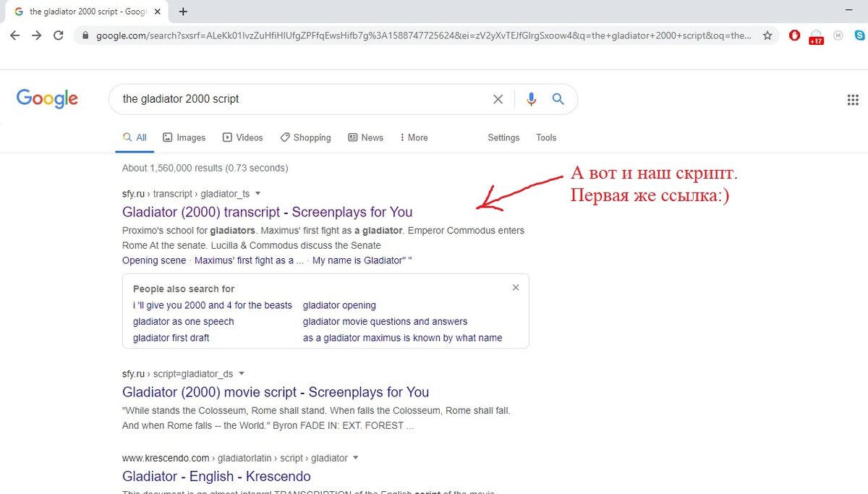Open Maximus' first fight as a sitelink
The width and height of the screenshot is (868, 494).
click(x=249, y=260)
